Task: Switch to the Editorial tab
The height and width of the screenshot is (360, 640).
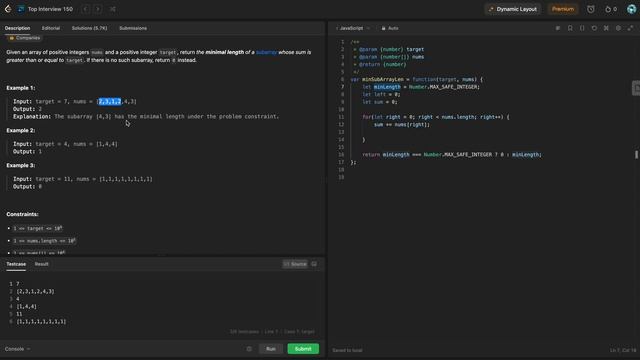Action: pos(51,28)
